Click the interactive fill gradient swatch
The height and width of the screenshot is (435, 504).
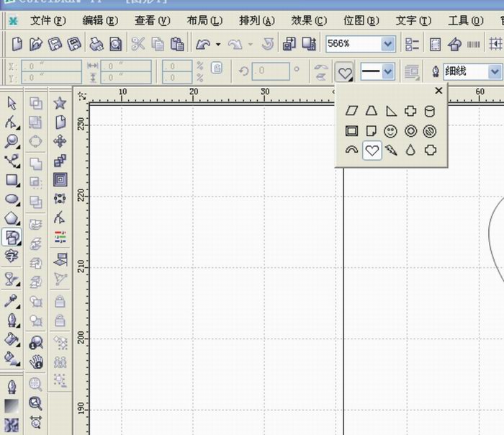[x=12, y=405]
